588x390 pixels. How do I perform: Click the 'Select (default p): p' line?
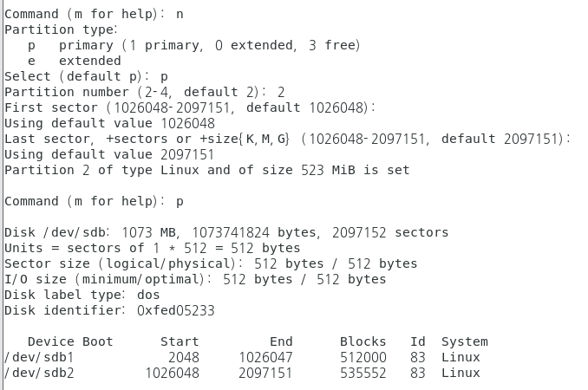86,76
